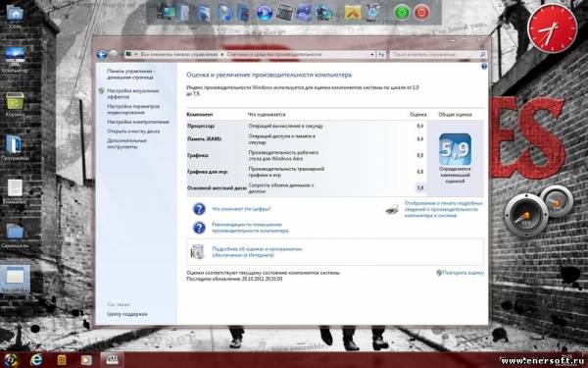Click the 'Память (RAM):' row label
This screenshot has height=368, width=588.
205,139
